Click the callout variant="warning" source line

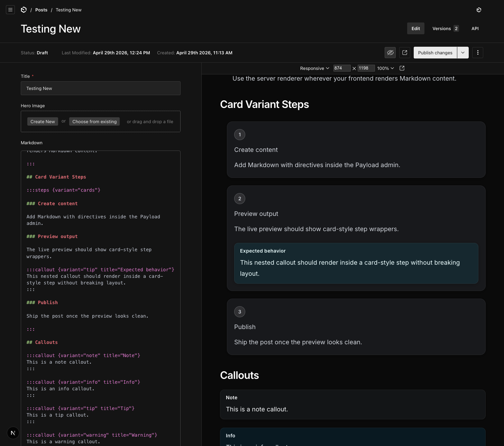[x=92, y=435]
